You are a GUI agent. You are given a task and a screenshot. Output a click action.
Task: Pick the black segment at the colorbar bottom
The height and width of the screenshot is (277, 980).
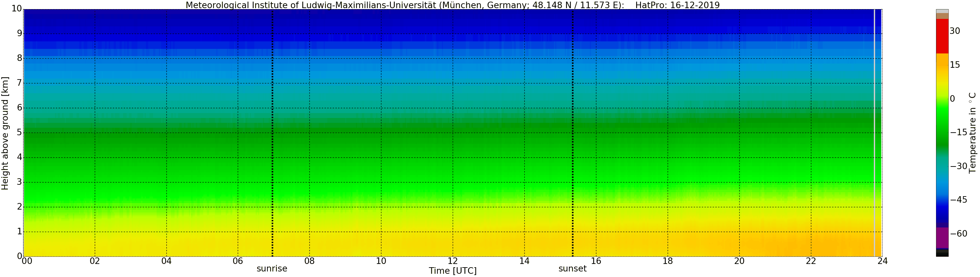(x=942, y=255)
